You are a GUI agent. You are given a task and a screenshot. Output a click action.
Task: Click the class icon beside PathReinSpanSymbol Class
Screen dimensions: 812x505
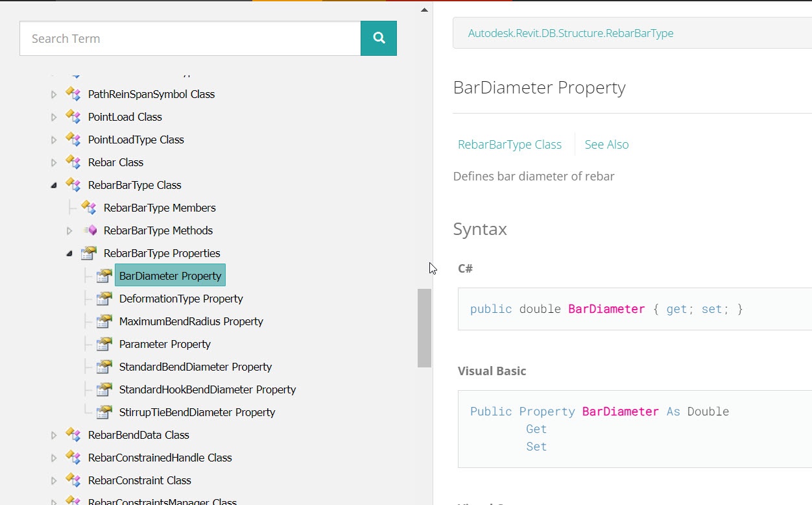tap(73, 94)
